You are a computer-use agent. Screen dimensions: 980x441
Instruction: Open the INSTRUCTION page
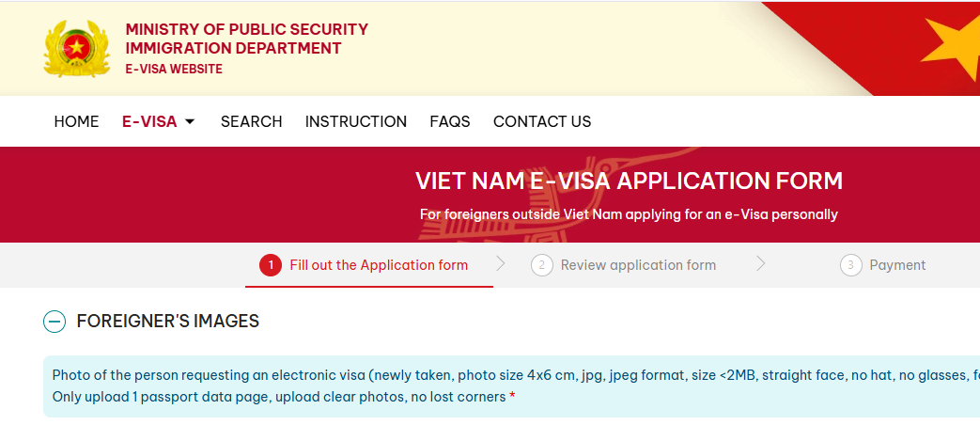point(356,121)
